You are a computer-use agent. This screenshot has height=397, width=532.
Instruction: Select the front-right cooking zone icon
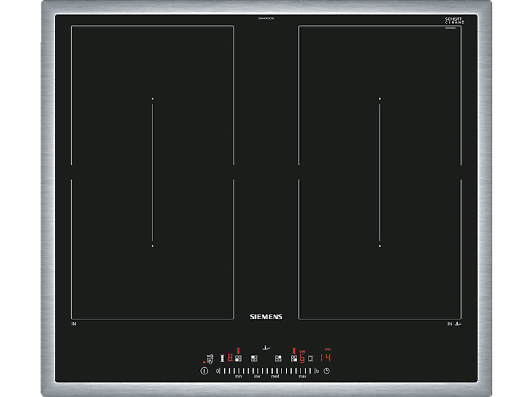point(293,358)
